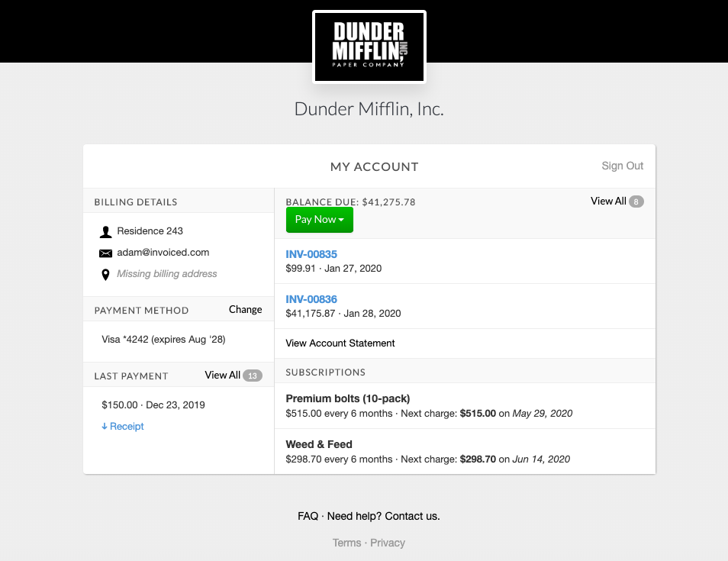728x561 pixels.
Task: Click the May 29, 2020 next charge date
Action: (543, 414)
